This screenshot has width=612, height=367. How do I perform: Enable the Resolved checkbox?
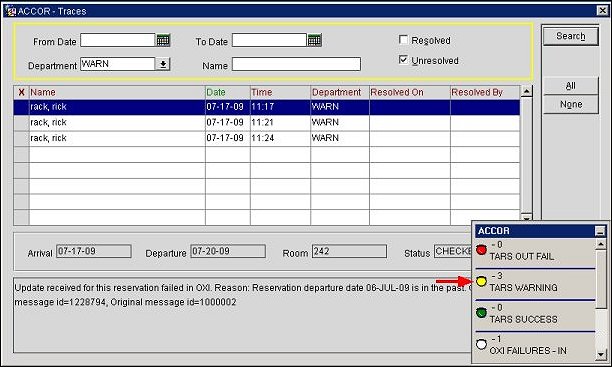(x=403, y=40)
